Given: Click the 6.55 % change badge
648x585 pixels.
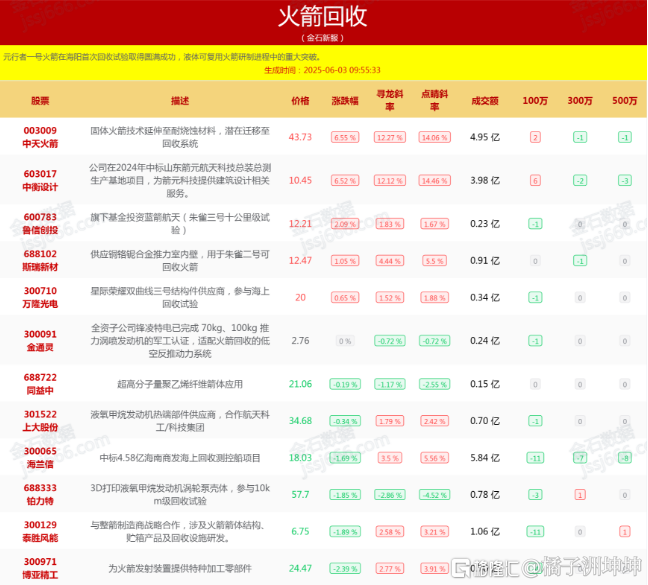Looking at the screenshot, I should click(345, 138).
